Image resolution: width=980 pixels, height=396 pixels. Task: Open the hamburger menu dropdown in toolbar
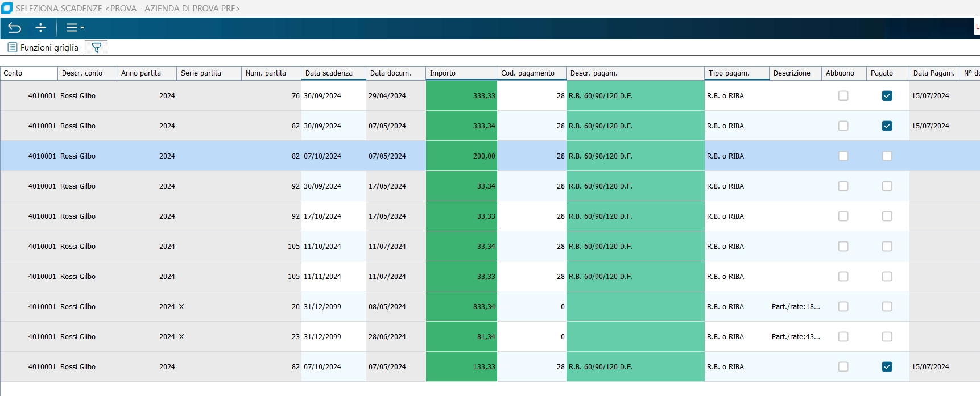[75, 28]
